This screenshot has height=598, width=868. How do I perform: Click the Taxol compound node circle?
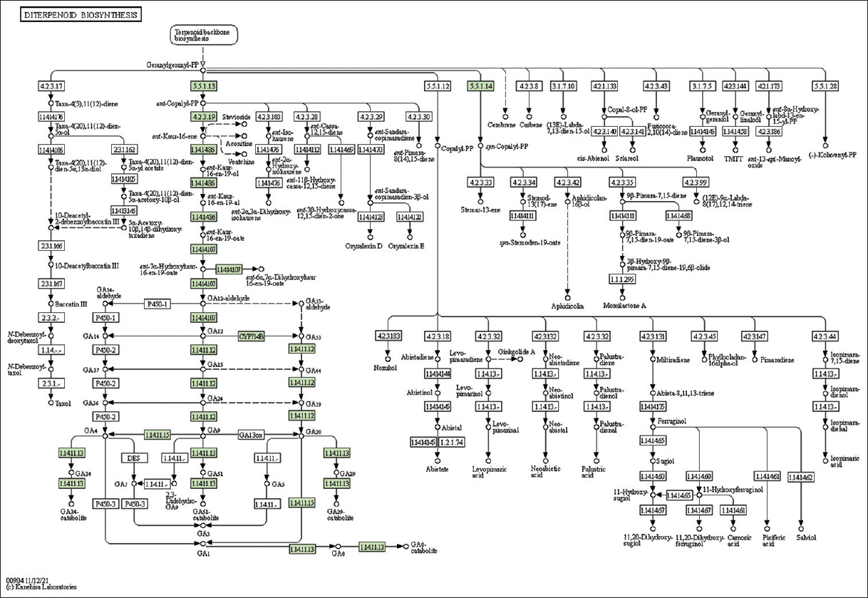tap(50, 403)
